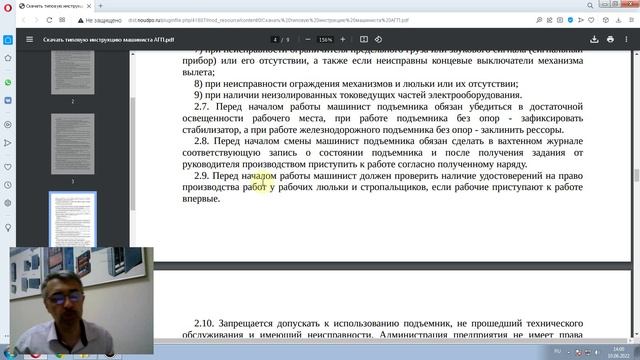
Task: Open the blue workspace icon in sidebar
Action: tap(8, 40)
